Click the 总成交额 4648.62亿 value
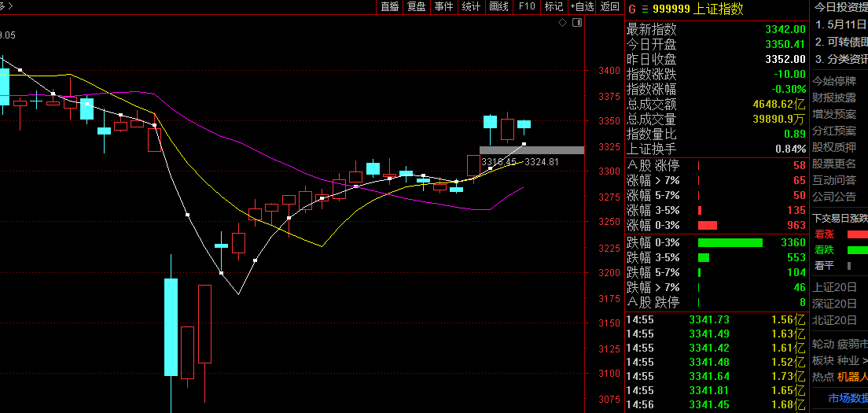This screenshot has height=413, width=868. 779,104
